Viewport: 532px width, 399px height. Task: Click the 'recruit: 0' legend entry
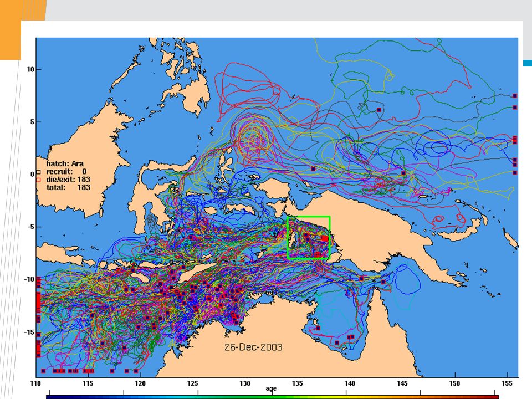pos(66,172)
